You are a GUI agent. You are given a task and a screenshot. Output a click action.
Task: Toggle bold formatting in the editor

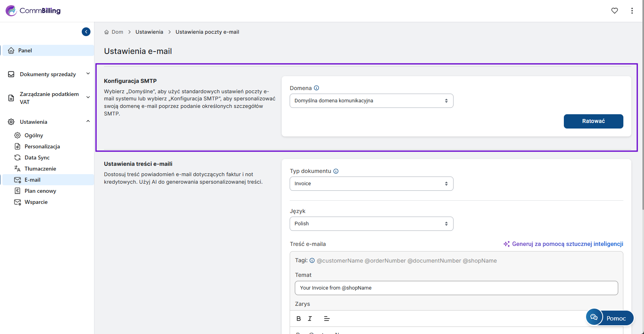[298, 319]
